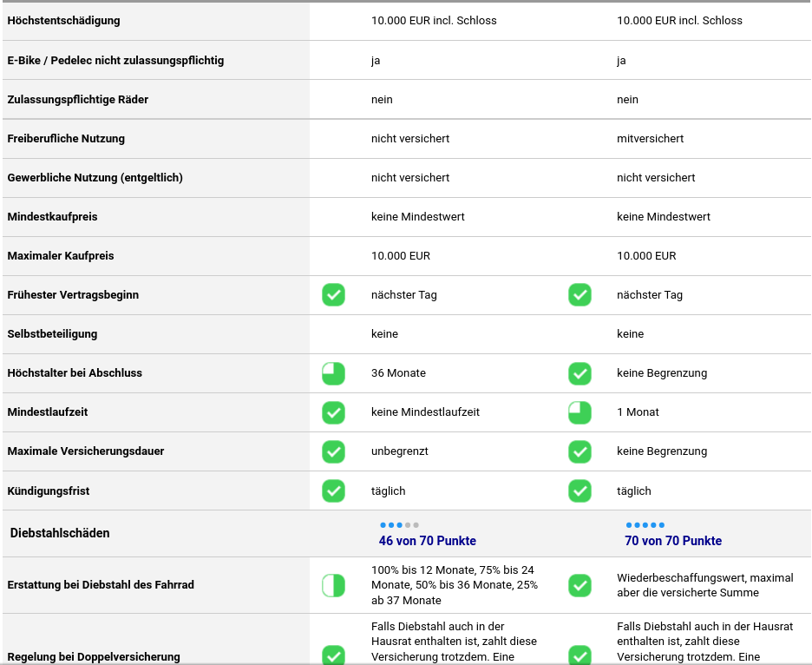Click the rating dots above "46 von 70 Punkte"
This screenshot has width=812, height=665.
(x=399, y=525)
